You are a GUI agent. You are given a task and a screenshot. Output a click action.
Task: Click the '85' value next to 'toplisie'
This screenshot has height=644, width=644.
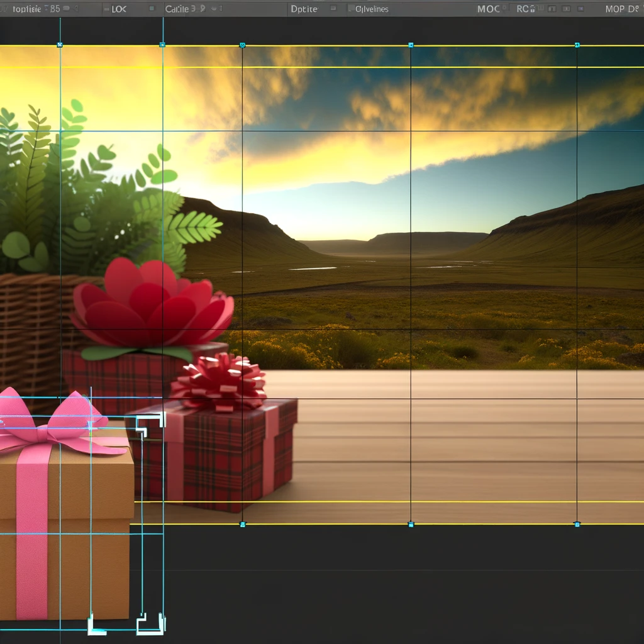(x=55, y=9)
